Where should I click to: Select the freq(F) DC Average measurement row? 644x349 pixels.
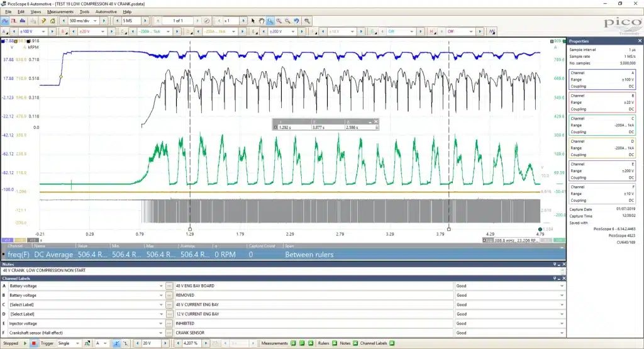click(284, 255)
